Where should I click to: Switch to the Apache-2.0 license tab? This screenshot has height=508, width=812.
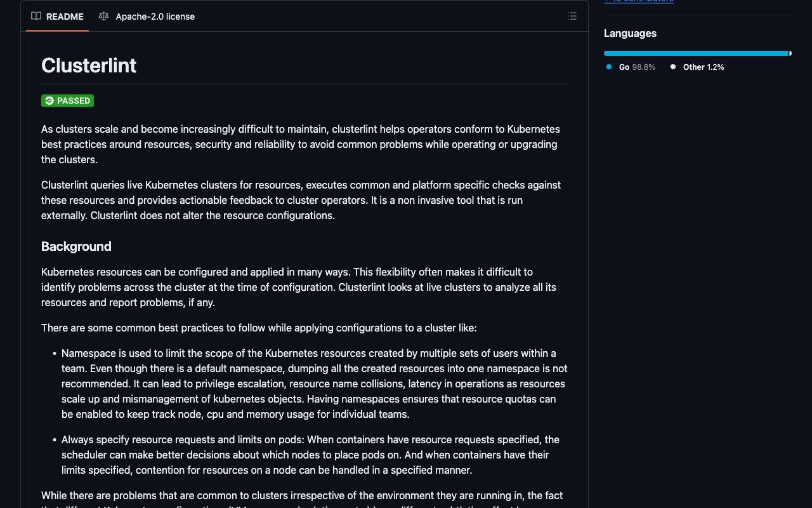tap(147, 17)
